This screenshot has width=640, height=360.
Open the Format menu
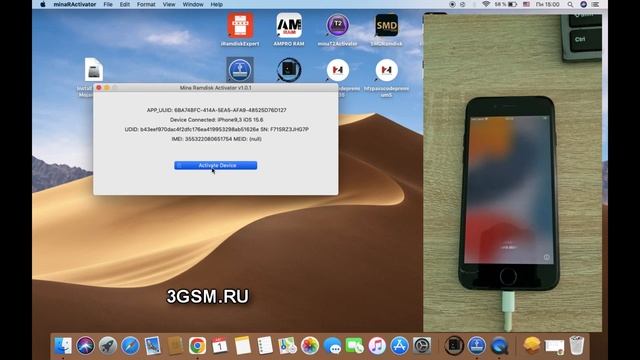[x=146, y=4]
